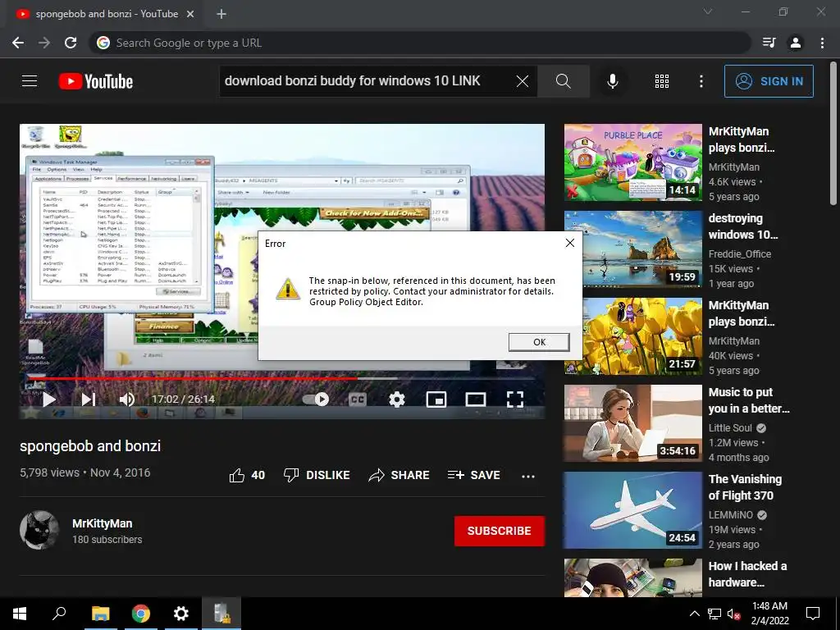The image size is (840, 630).
Task: Close the Error dialog with the X
Action: pos(570,243)
